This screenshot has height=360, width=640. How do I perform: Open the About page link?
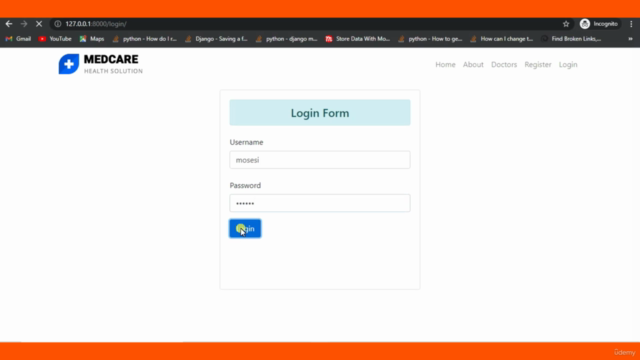point(473,64)
